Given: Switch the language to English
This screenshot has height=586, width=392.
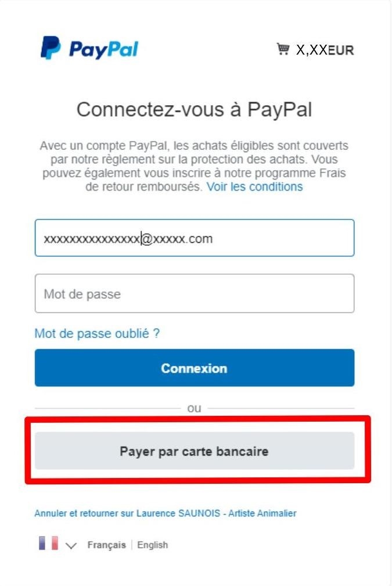Looking at the screenshot, I should [x=153, y=545].
